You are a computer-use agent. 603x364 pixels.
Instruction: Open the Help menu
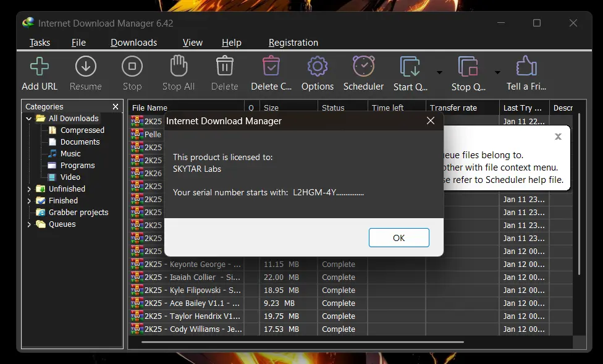click(x=232, y=42)
